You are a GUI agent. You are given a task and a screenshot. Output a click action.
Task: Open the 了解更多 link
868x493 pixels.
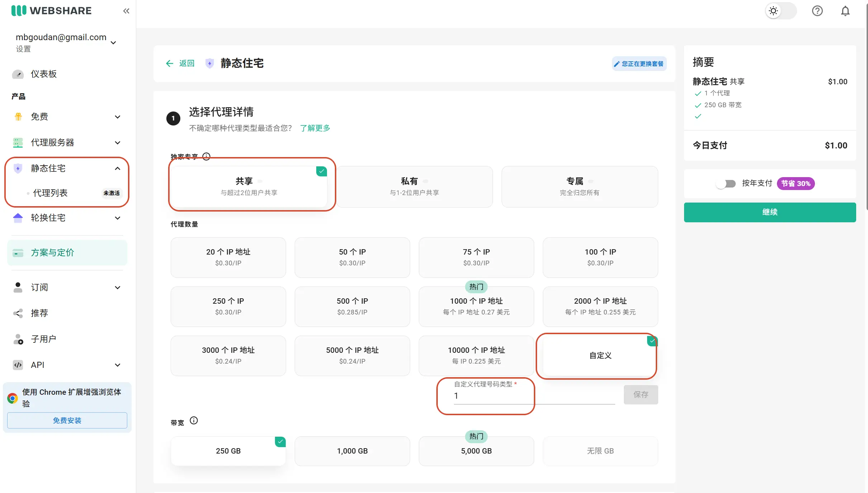(315, 128)
